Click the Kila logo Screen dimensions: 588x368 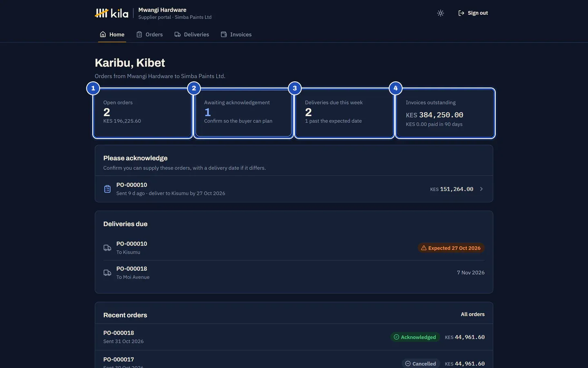[x=111, y=13]
